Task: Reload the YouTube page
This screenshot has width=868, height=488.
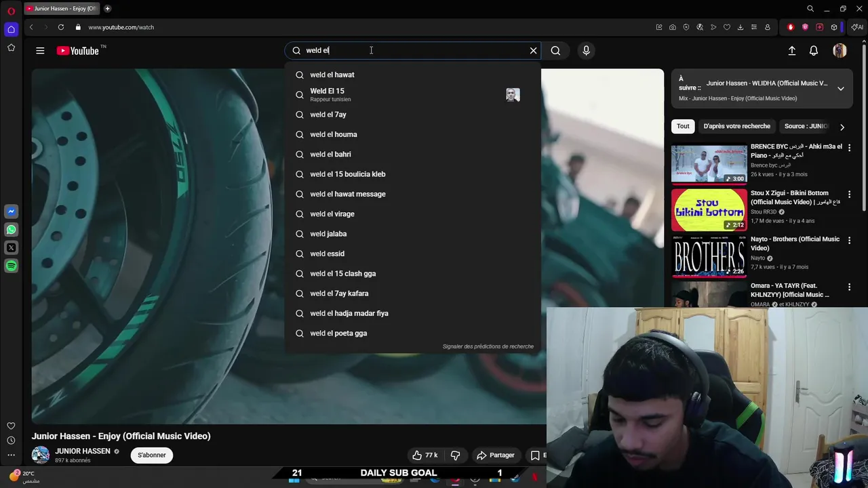Action: (61, 27)
